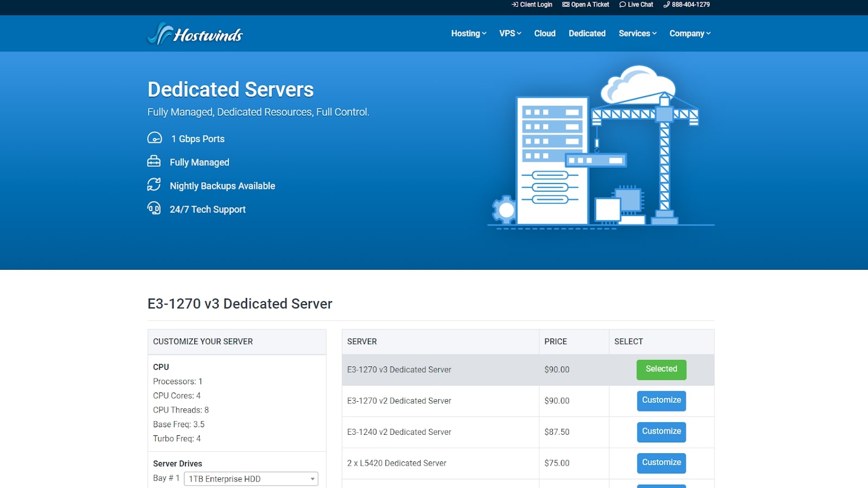Click the 1 Gbps Ports label

pyautogui.click(x=198, y=139)
